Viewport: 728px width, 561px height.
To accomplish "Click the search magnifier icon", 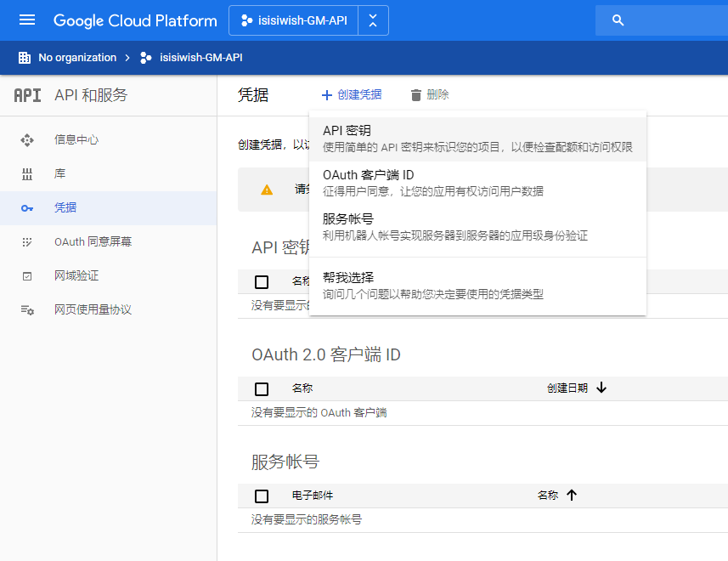I will 617,20.
